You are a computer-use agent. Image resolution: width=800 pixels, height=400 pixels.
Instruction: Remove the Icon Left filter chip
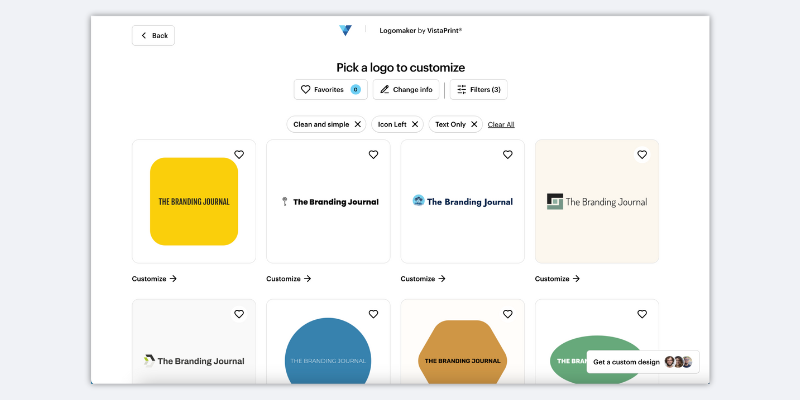tap(415, 125)
